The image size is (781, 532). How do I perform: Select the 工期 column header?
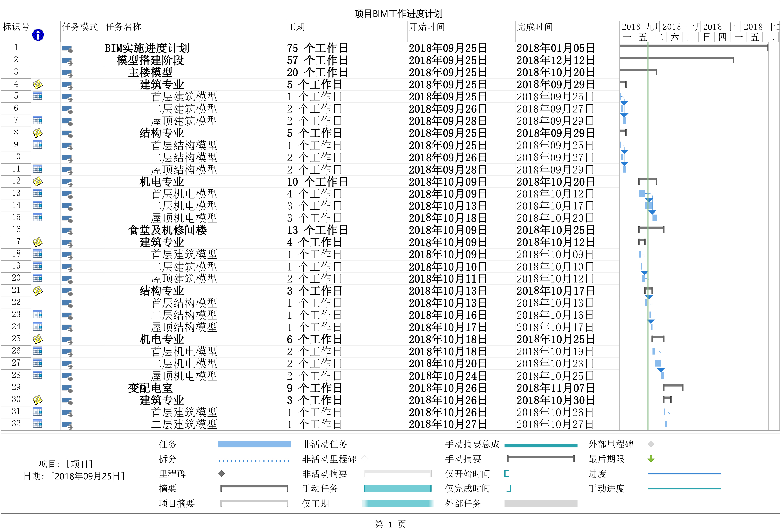(296, 27)
